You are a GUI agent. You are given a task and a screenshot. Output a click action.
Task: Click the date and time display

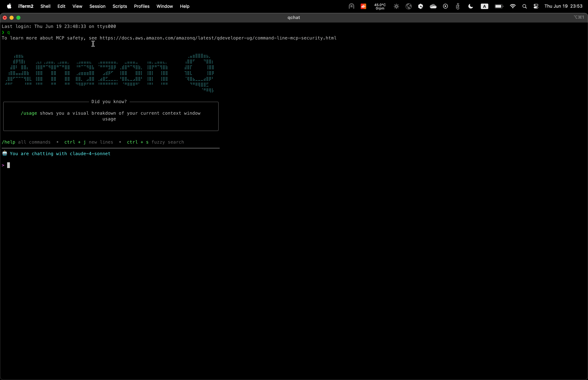(x=563, y=6)
